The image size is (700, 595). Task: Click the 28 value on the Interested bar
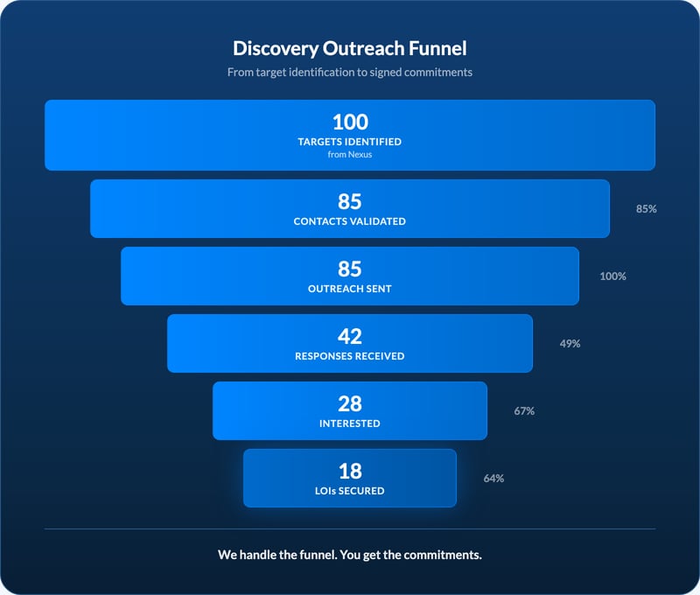350,402
